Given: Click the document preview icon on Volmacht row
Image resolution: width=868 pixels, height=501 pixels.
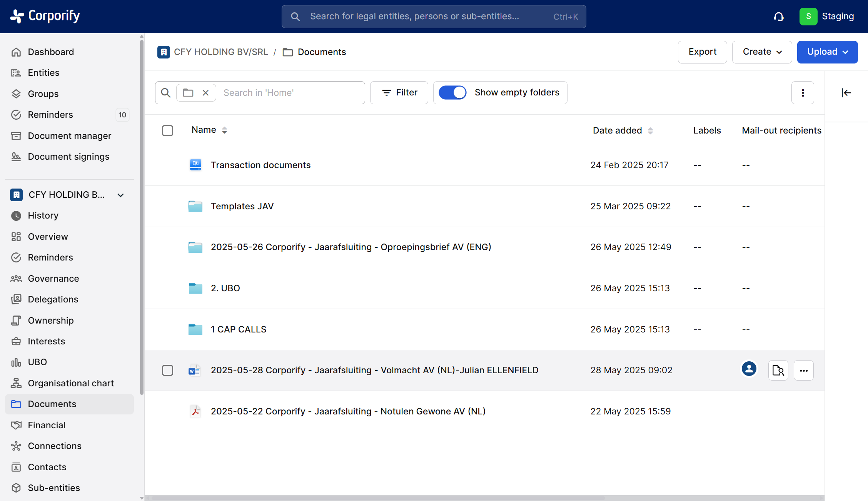Looking at the screenshot, I should [778, 370].
